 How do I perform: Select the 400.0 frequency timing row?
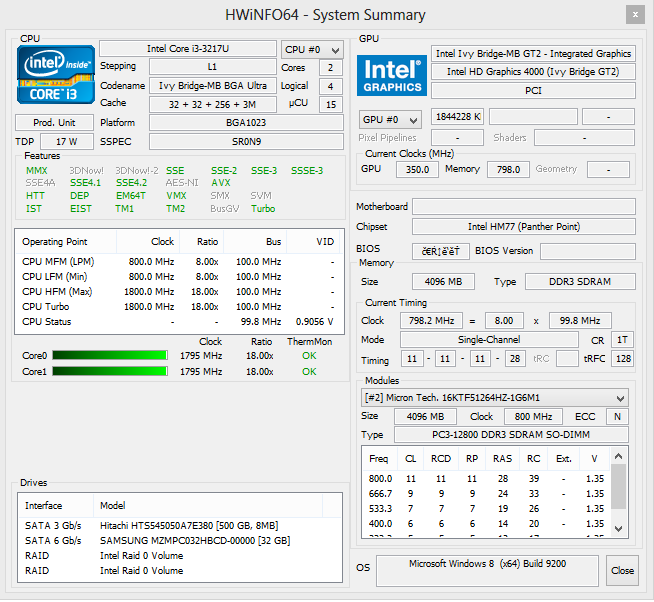(486, 524)
